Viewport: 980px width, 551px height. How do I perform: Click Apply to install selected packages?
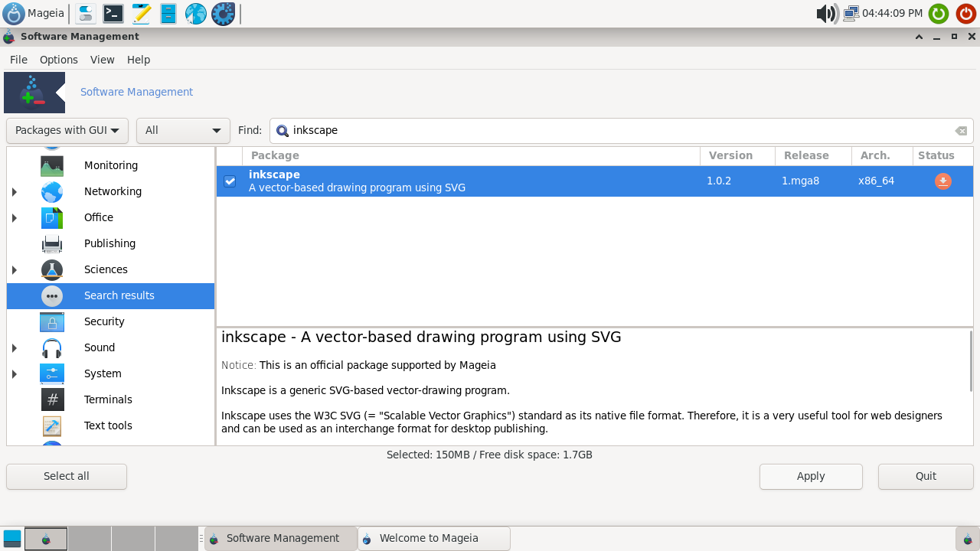coord(811,476)
